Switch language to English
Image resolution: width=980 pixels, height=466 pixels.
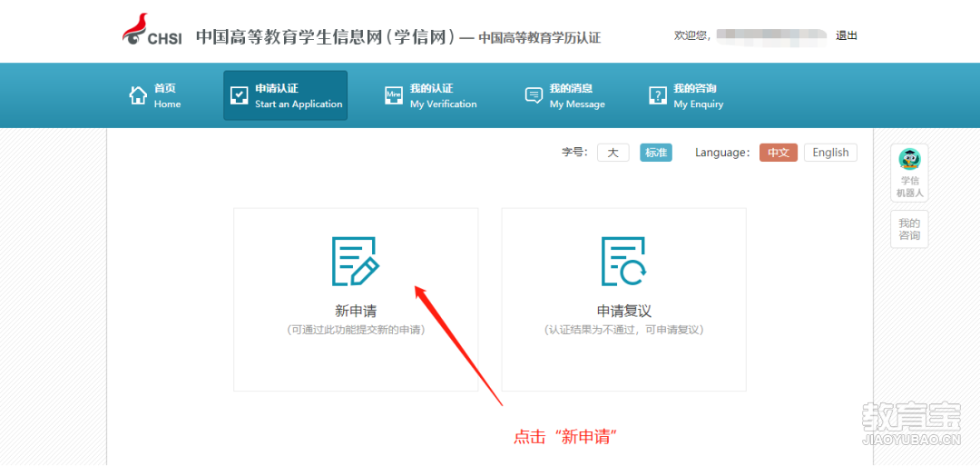[830, 153]
